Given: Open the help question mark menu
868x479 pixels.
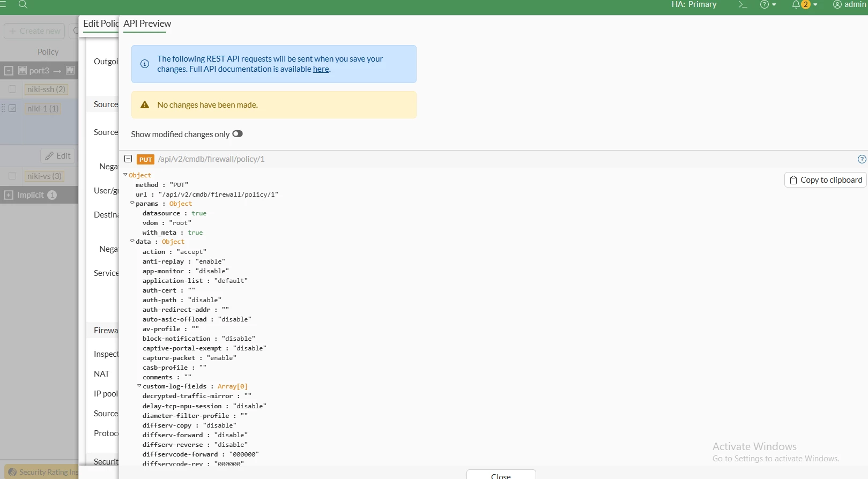Looking at the screenshot, I should pos(768,4).
